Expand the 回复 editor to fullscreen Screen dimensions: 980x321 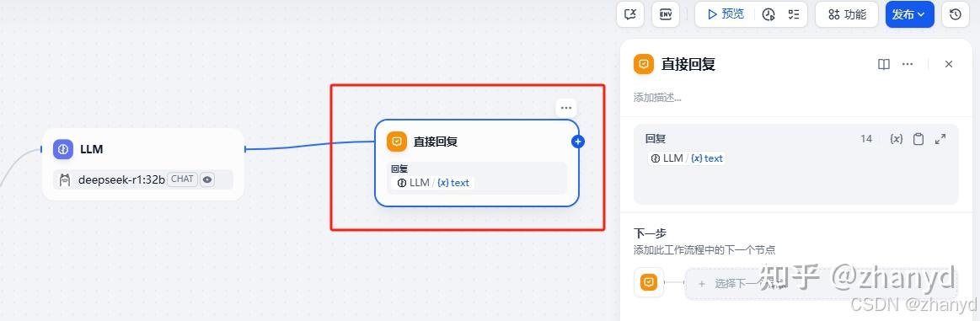click(940, 139)
